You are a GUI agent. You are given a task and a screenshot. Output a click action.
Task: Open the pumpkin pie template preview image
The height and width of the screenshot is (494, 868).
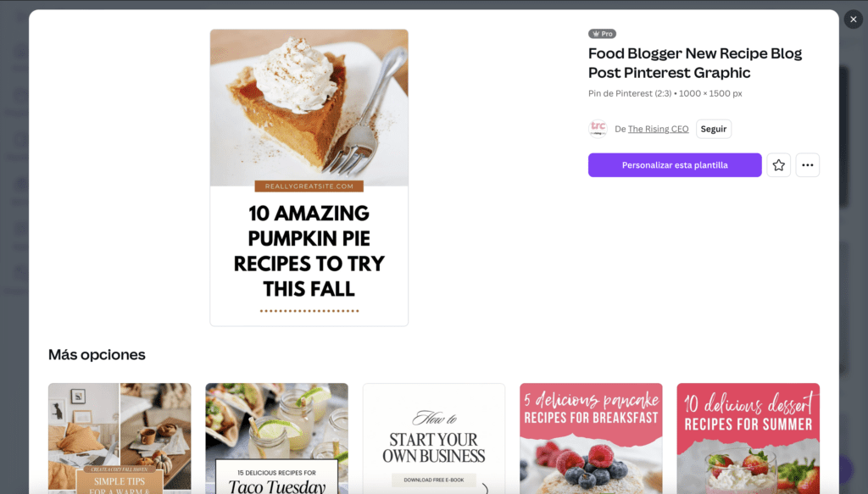point(309,178)
